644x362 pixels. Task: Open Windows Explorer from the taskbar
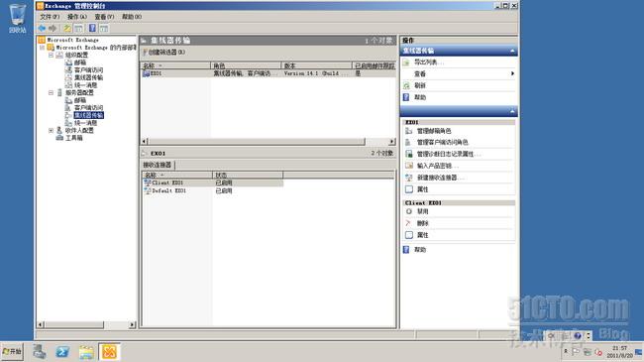[x=86, y=352]
